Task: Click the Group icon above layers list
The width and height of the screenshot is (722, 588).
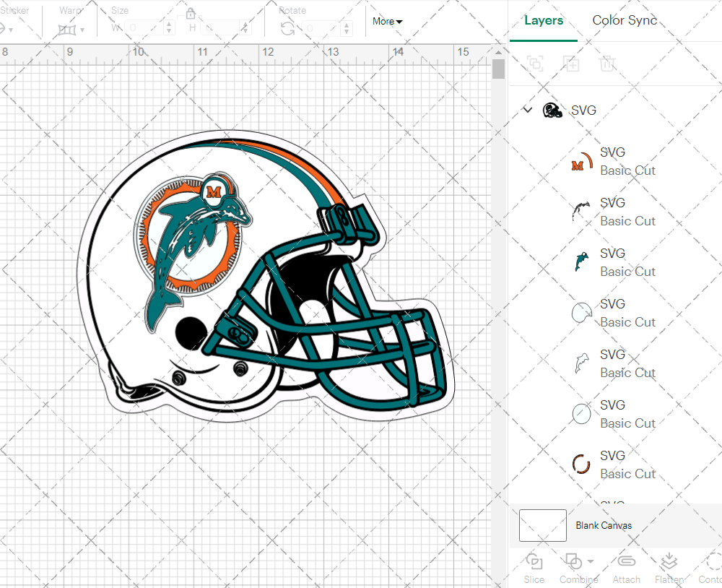Action: (x=535, y=64)
